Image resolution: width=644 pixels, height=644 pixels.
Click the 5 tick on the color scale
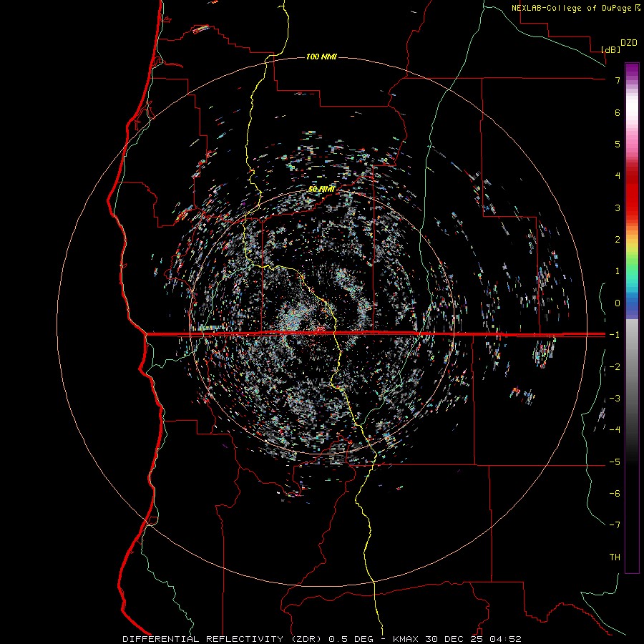[618, 144]
